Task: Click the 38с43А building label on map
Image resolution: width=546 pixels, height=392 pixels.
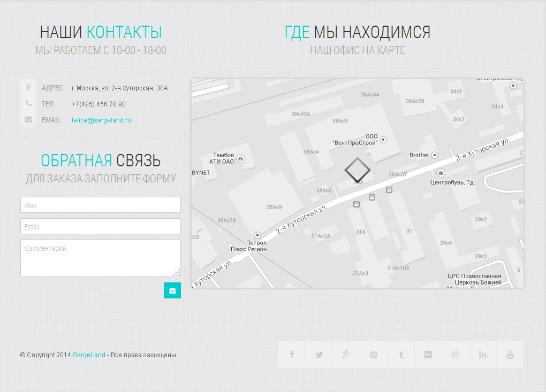Action: coord(301,114)
